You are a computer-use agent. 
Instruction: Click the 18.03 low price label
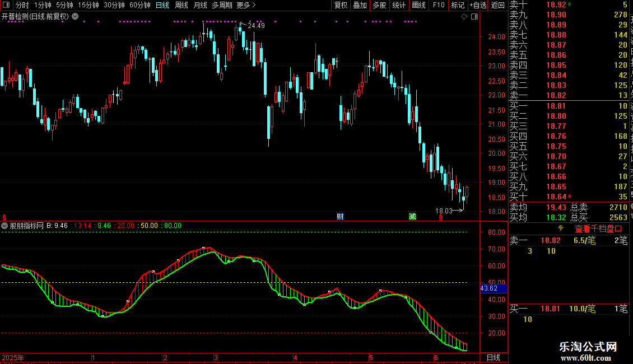click(x=444, y=211)
